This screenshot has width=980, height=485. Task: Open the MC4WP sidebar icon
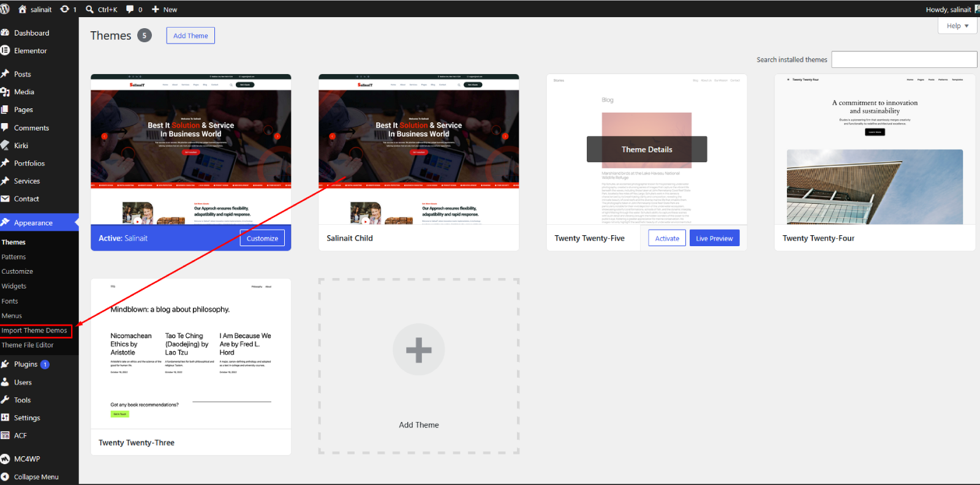click(6, 459)
